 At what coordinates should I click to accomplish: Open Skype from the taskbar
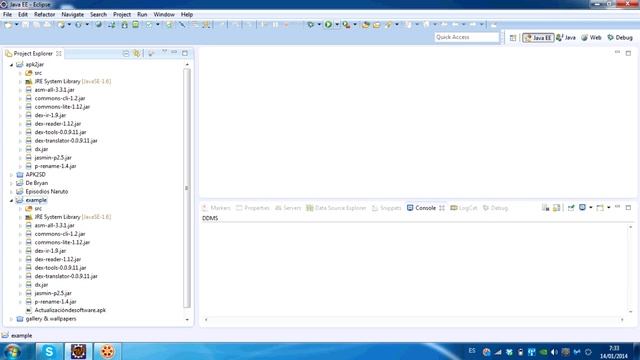(x=49, y=351)
